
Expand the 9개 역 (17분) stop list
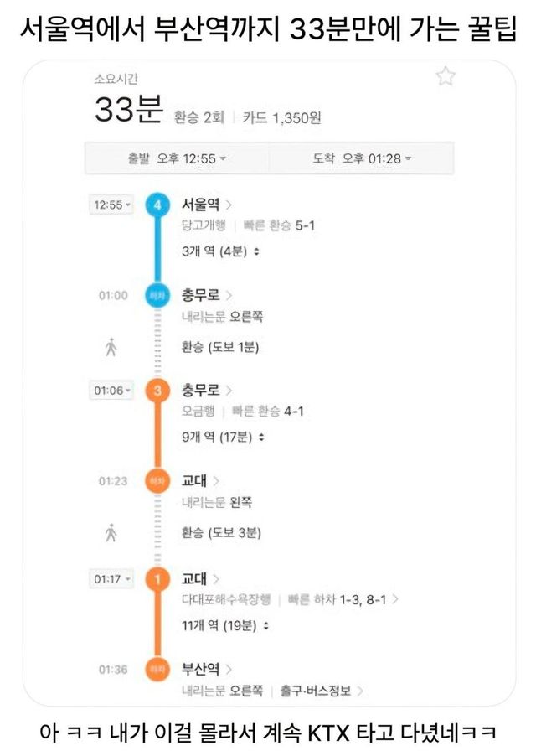pos(223,437)
